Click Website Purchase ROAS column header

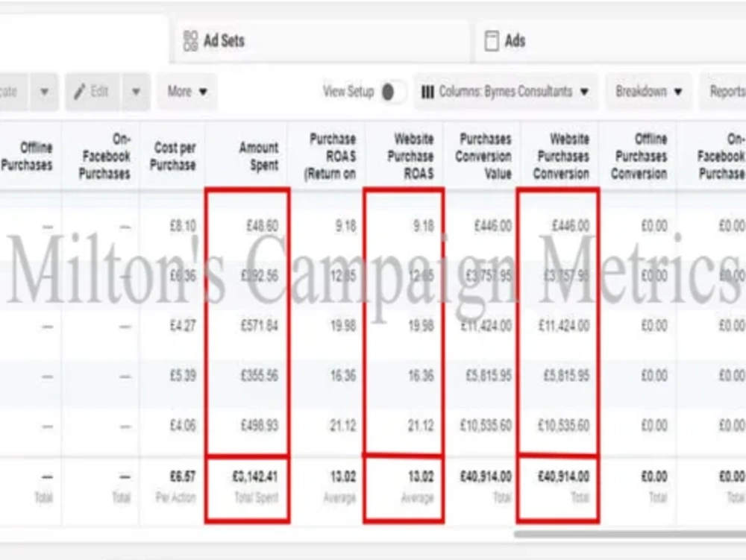(x=410, y=157)
